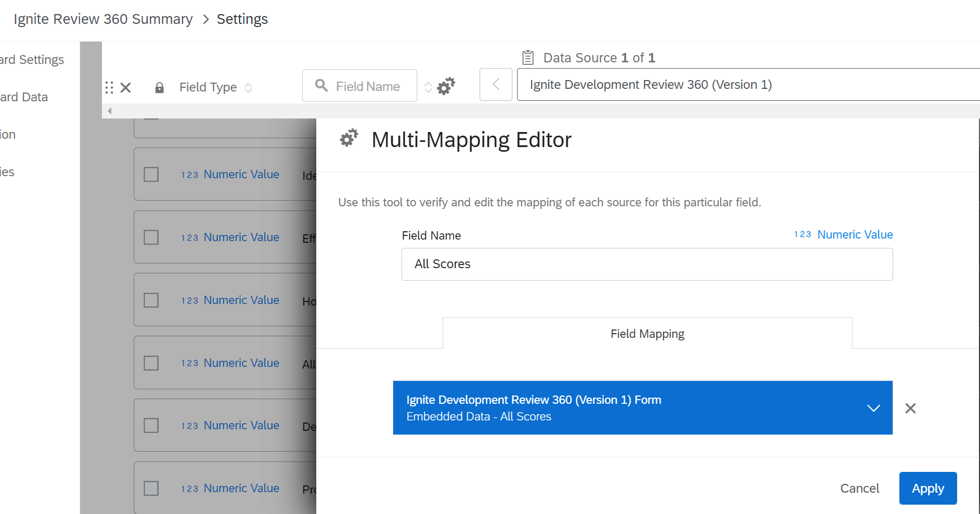Select the Field Mapping tab
980x514 pixels.
tap(648, 333)
